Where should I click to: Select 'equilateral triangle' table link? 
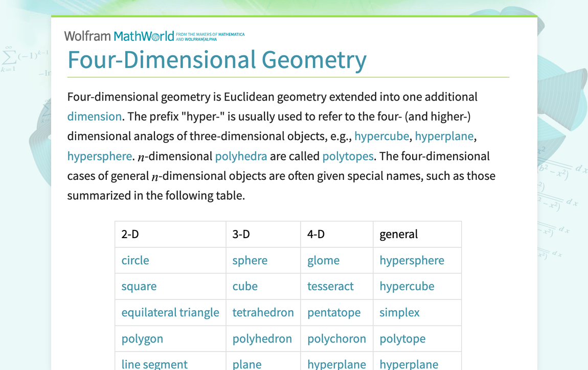[170, 313]
